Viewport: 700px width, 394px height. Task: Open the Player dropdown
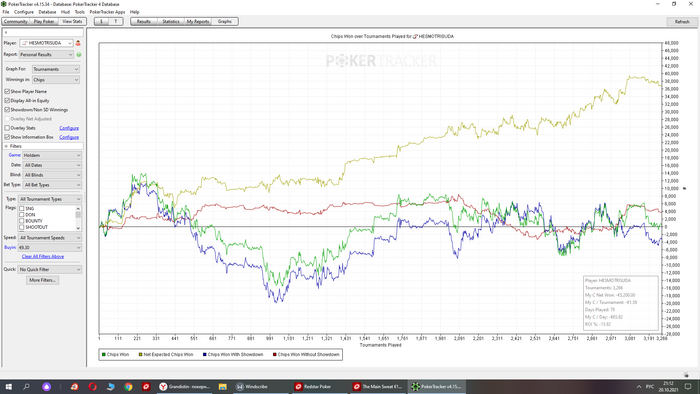(x=46, y=43)
